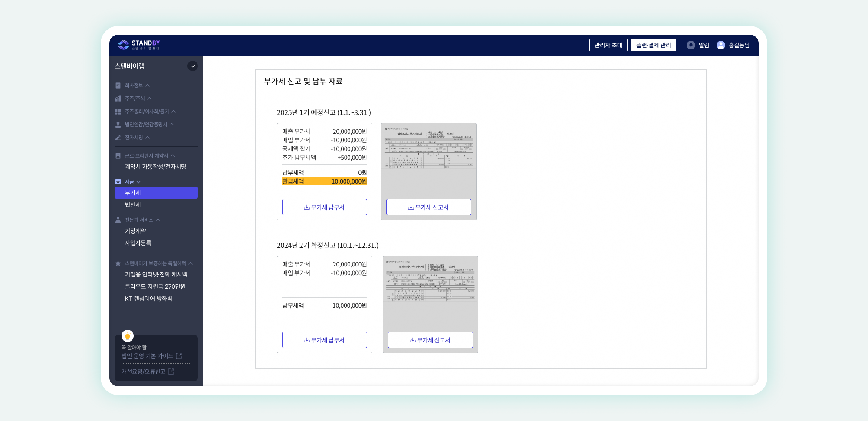
Task: Open the 스탠바이랩 company dropdown arrow
Action: point(193,66)
